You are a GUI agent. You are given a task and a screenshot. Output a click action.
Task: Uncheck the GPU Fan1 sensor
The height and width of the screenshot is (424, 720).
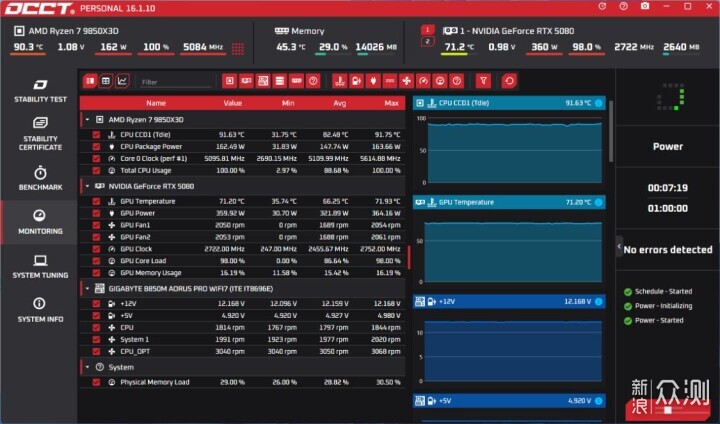[x=96, y=225]
